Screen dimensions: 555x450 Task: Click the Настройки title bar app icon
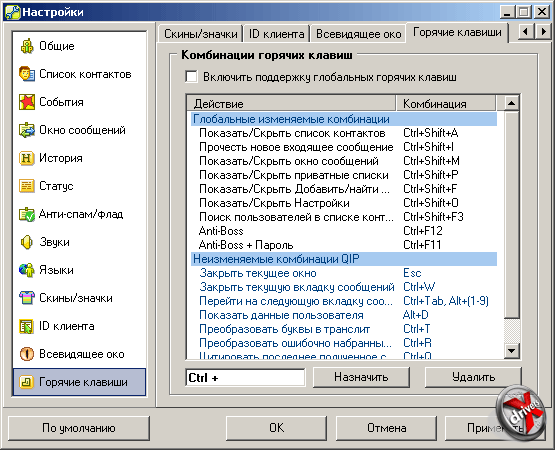(x=12, y=12)
